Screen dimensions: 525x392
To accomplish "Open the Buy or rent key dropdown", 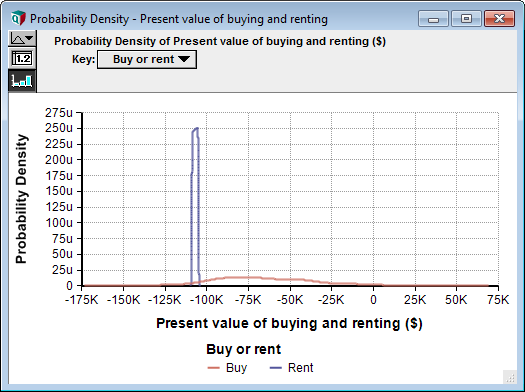I will (x=147, y=60).
